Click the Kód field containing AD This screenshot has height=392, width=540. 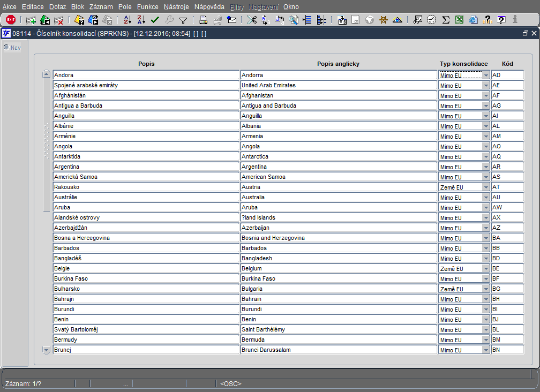point(507,75)
